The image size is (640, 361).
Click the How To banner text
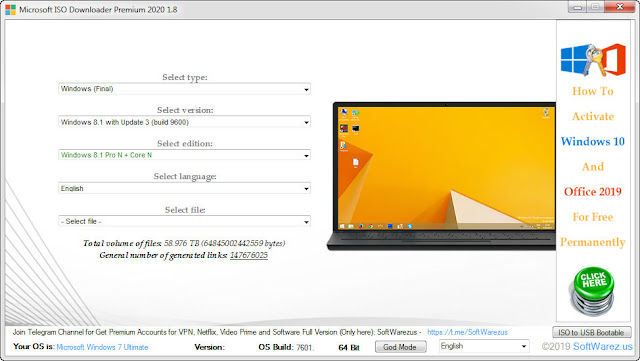click(593, 91)
